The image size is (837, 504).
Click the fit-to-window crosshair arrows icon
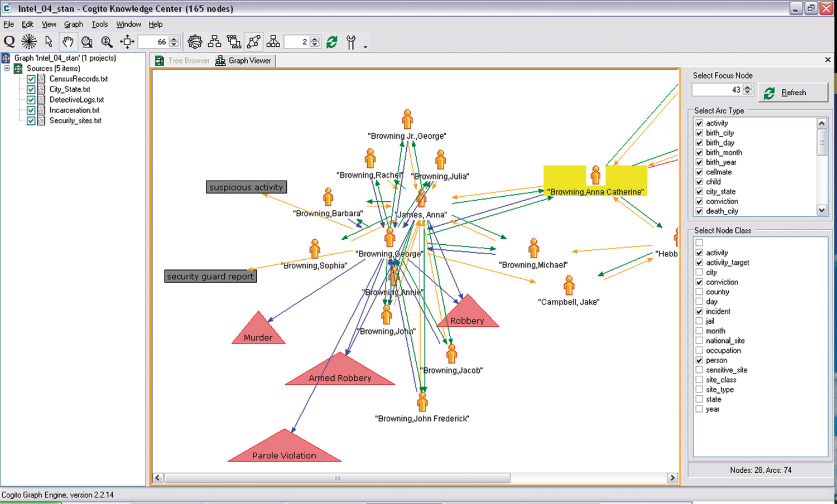[127, 42]
